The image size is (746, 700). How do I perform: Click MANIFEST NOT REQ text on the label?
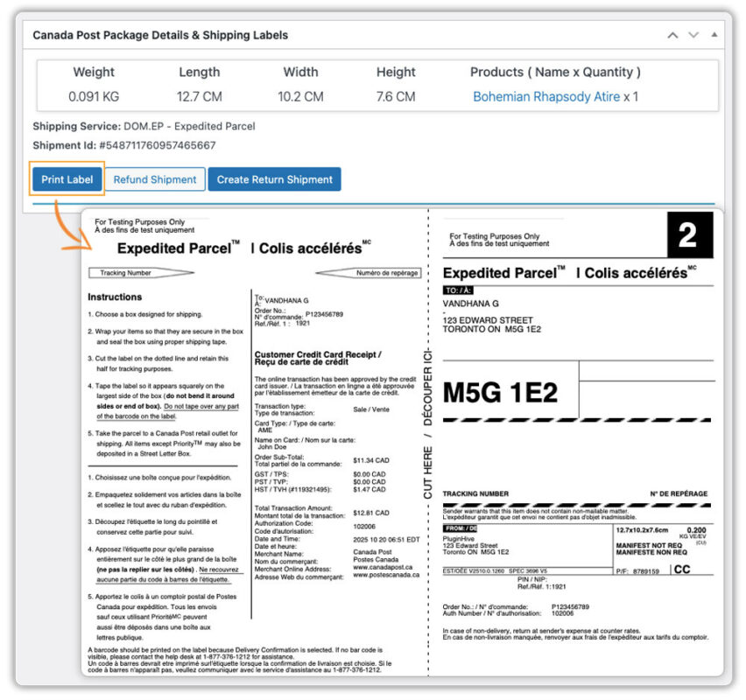click(x=649, y=545)
